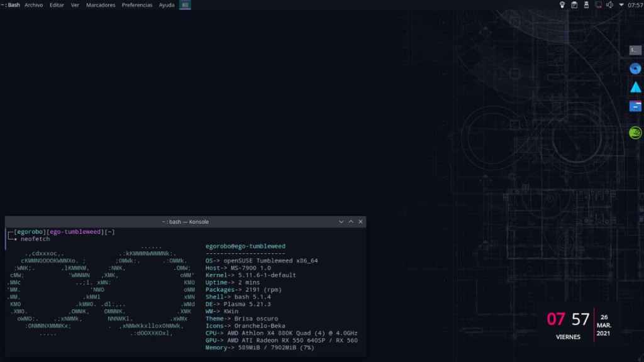Click the removable devices tray icon
Viewport: 644px width, 362px height.
[x=586, y=5]
